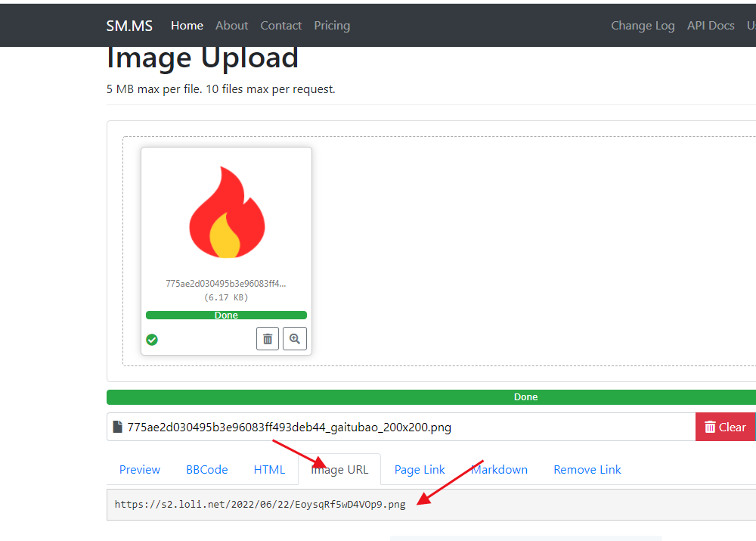Show the Page Link tab
The image size is (756, 541).
coord(420,470)
